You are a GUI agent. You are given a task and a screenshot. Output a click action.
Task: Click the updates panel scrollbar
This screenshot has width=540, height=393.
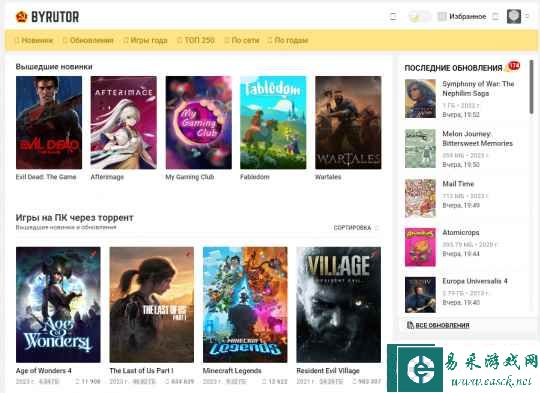pyautogui.click(x=531, y=87)
